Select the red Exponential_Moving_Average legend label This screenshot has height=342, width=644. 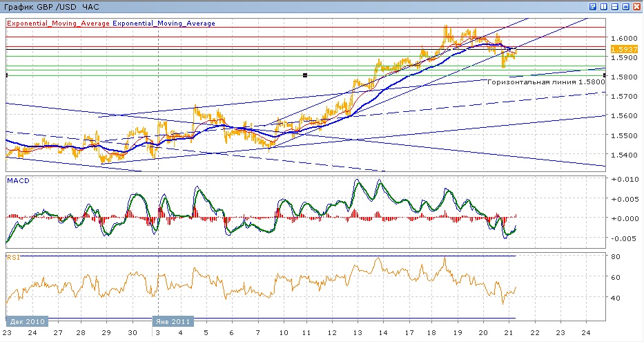tap(58, 23)
